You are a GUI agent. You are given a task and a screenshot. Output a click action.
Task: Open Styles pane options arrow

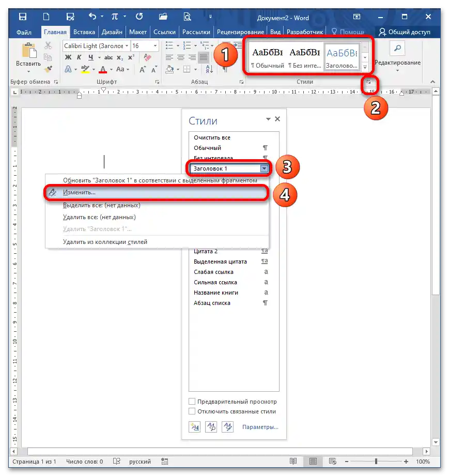268,119
